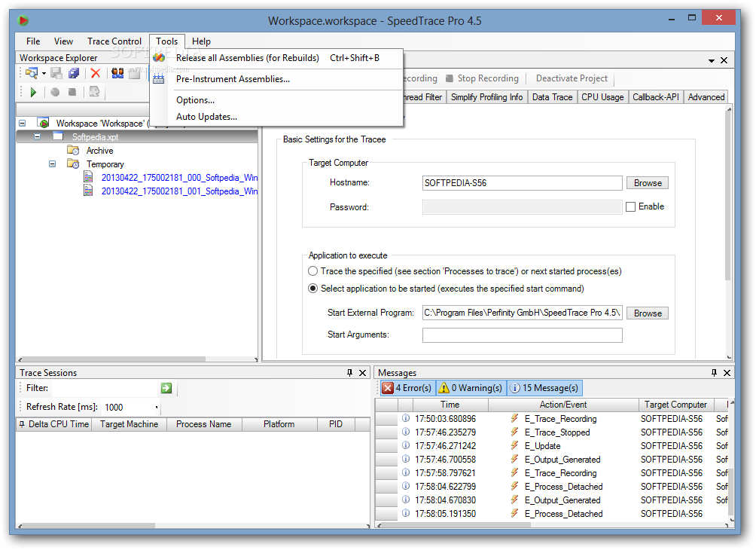Select 'Trace the specified' radio option
Viewport: 756px width, 550px height.
[x=313, y=271]
